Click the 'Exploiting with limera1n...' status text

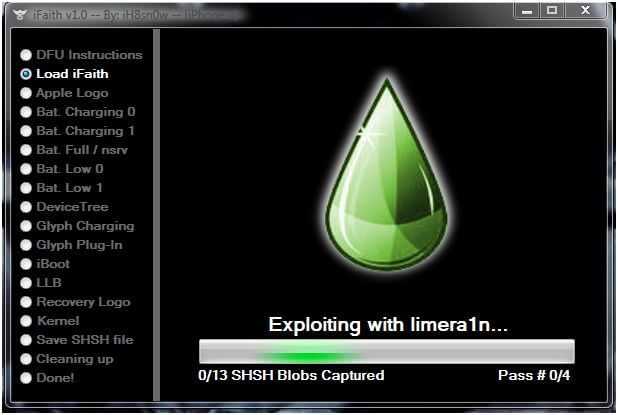[388, 325]
